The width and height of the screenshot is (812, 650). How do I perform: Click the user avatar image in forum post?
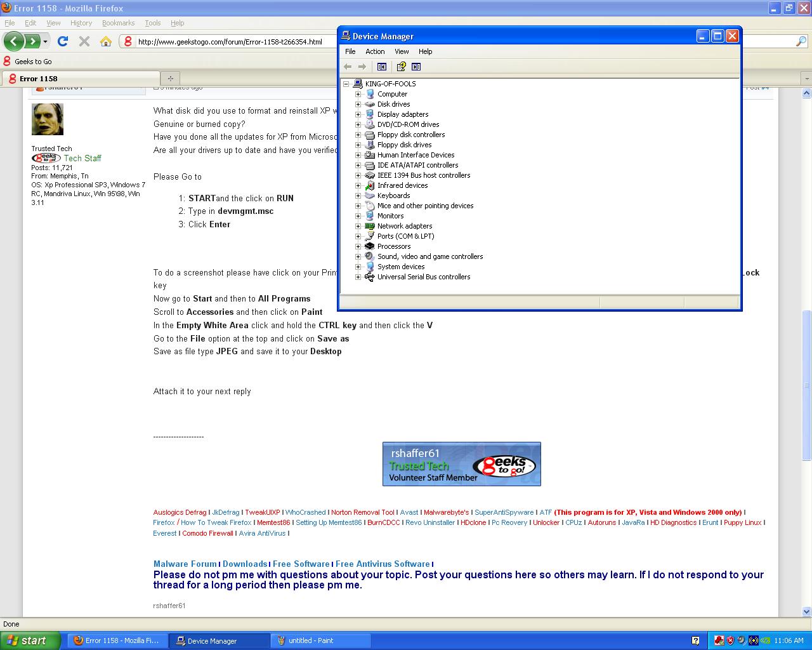(x=48, y=119)
